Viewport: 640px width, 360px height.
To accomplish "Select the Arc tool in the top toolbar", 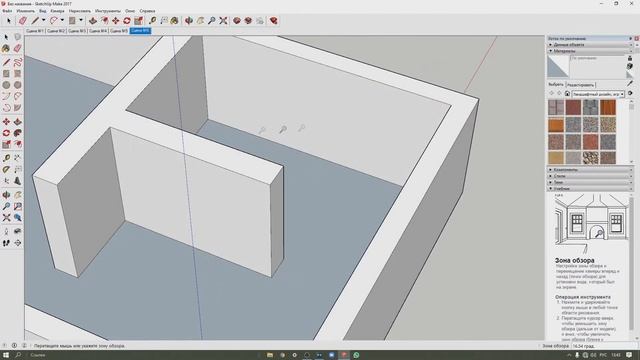I will pos(53,20).
